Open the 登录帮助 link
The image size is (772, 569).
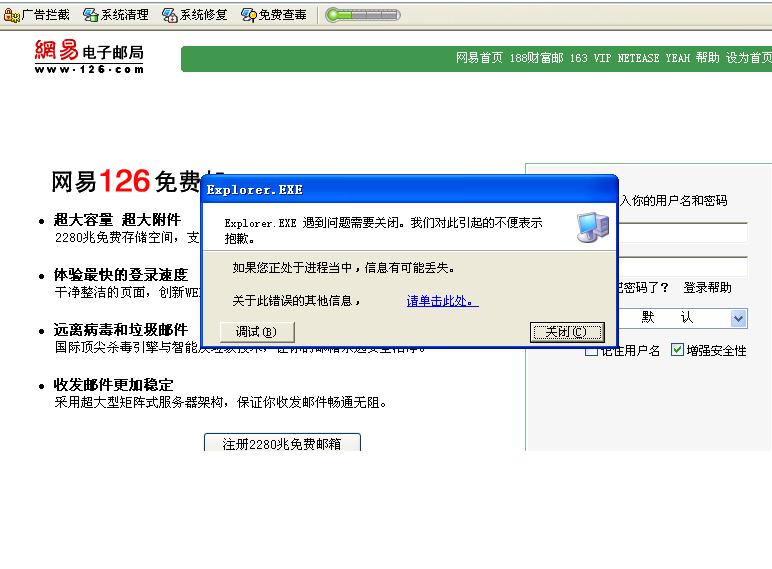coord(707,287)
